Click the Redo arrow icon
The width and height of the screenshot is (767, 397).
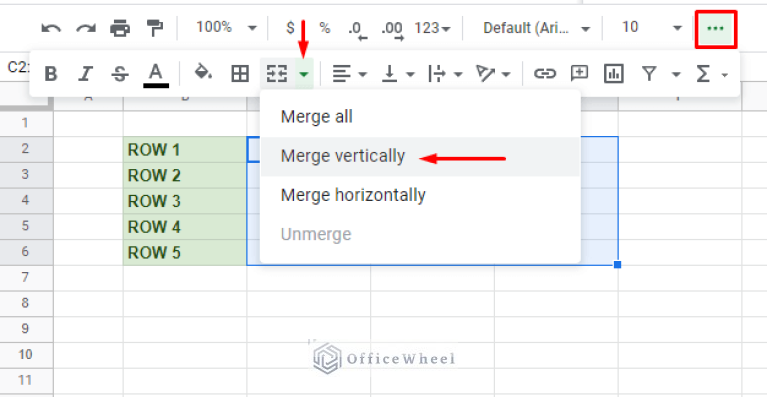tap(86, 28)
